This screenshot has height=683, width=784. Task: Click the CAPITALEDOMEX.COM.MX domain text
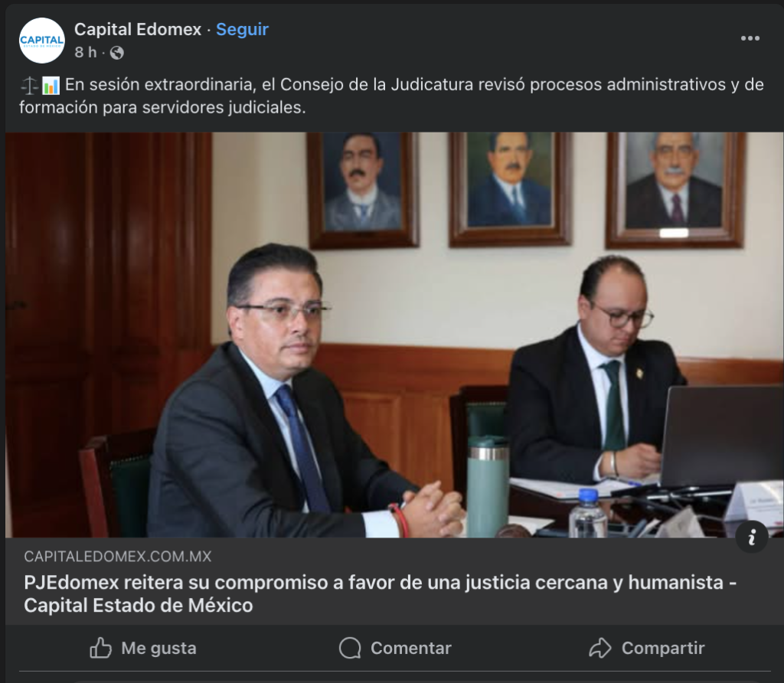click(117, 557)
